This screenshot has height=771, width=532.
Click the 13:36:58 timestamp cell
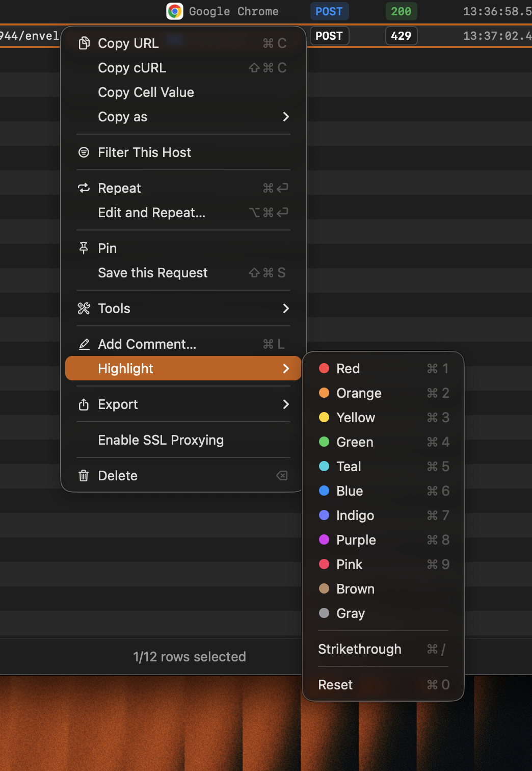click(497, 11)
